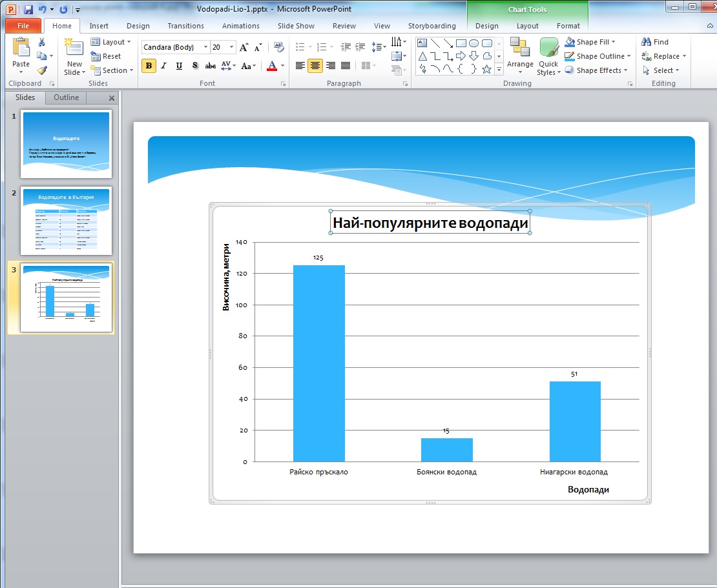Click the Text Shadow icon
Screen dimensions: 717x588
(194, 66)
